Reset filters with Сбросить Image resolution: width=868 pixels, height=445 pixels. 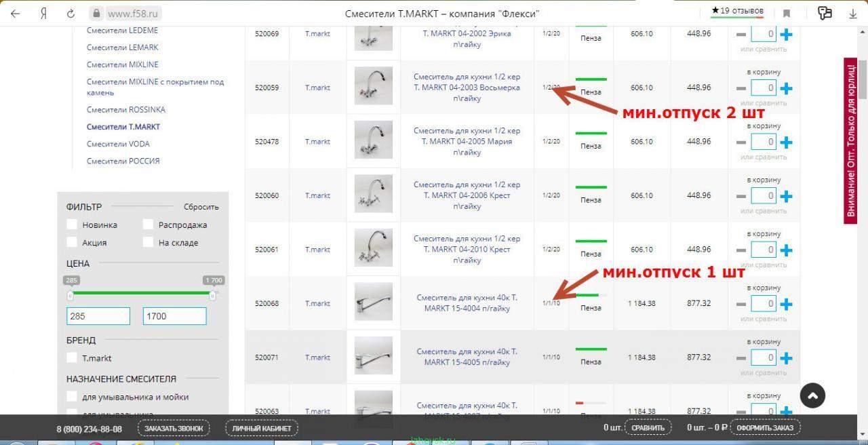click(x=201, y=207)
